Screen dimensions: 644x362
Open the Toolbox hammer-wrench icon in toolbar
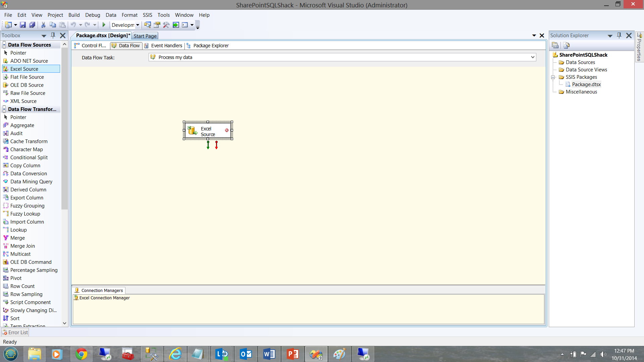point(166,25)
